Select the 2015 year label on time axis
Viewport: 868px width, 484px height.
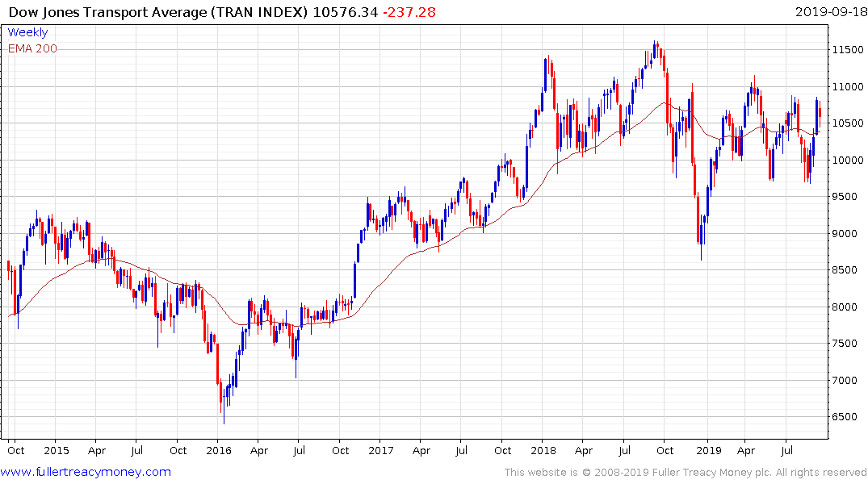pos(57,450)
